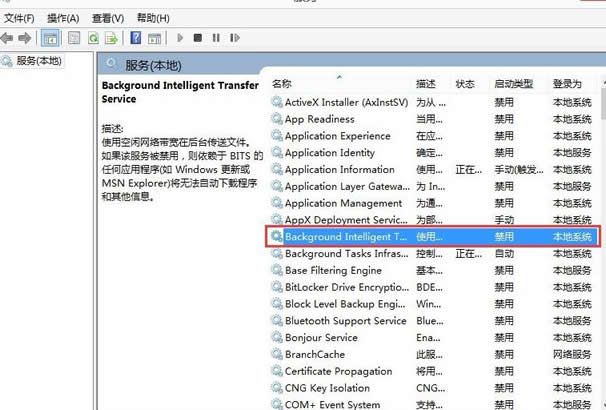The width and height of the screenshot is (606, 410).
Task: Click the Refresh toolbar icon
Action: 93,38
